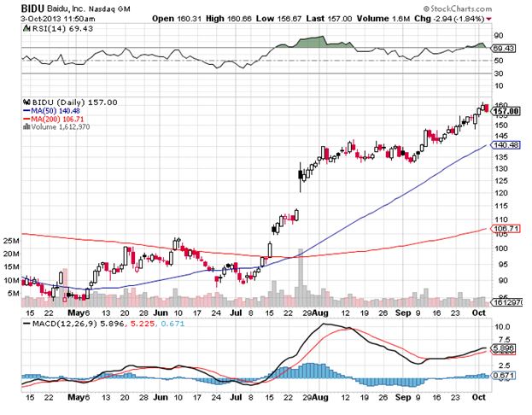Select the BIDU ticker symbol title
Image resolution: width=532 pixels, height=415 pixels.
32,9
